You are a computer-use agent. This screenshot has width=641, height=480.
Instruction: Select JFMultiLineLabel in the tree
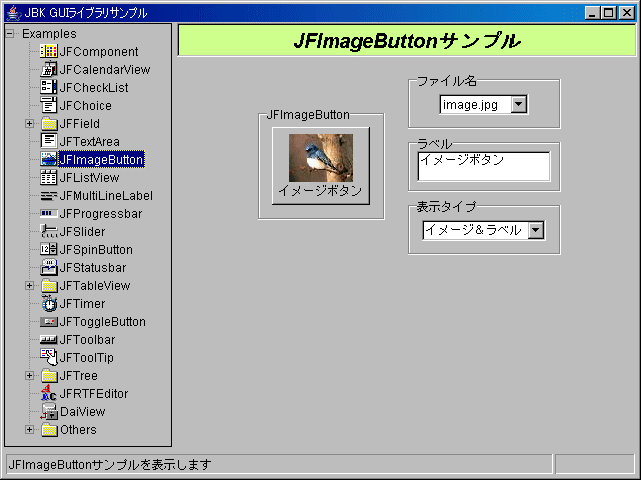(106, 195)
